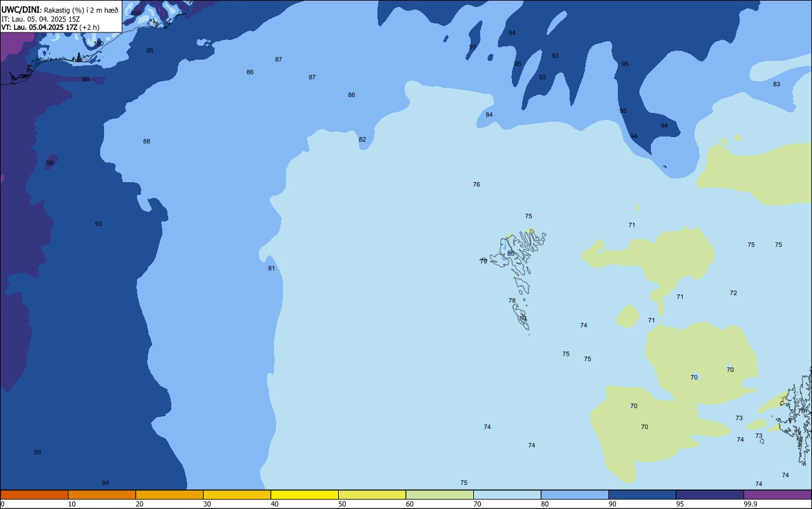The width and height of the screenshot is (812, 509).
Task: Select the '72' humidity value on the map
Action: (x=733, y=293)
